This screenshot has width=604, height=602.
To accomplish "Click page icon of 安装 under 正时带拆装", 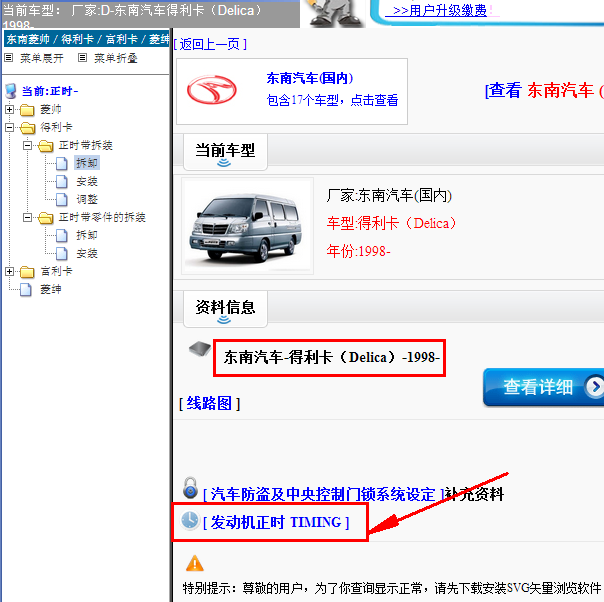I will coord(62,181).
